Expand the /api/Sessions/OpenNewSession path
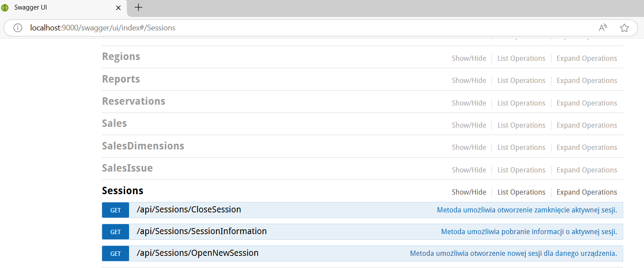Image resolution: width=644 pixels, height=268 pixels. [197, 253]
